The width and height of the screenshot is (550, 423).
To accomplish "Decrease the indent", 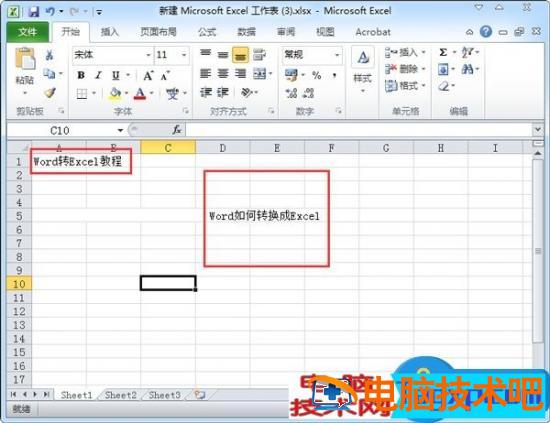I will [x=206, y=93].
